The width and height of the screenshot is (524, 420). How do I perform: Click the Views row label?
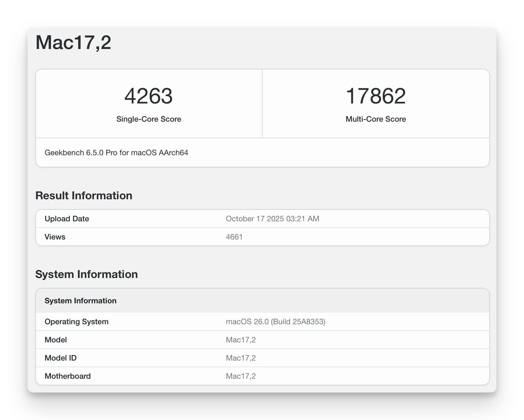point(55,237)
